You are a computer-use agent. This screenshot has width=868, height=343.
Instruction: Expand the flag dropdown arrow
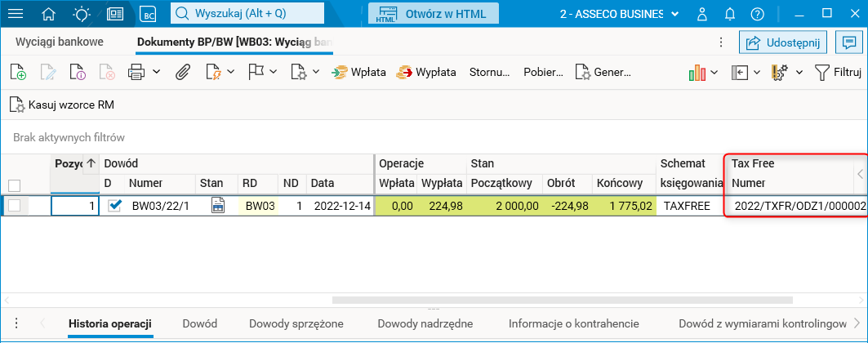[273, 72]
